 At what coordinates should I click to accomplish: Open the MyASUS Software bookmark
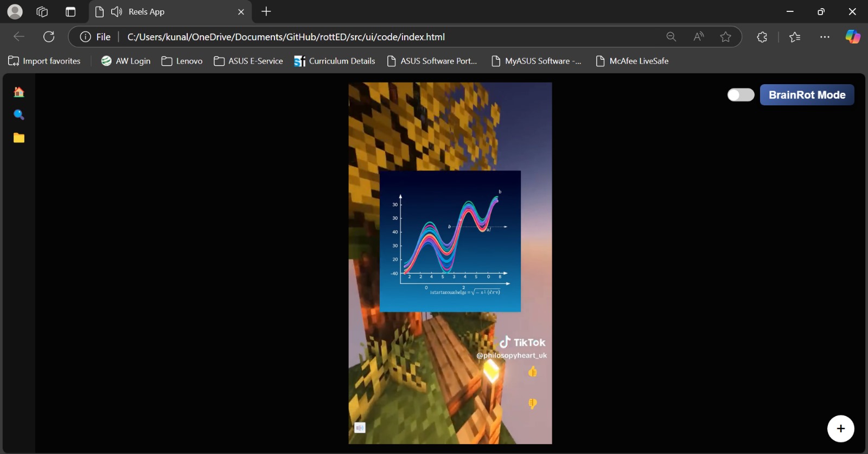coord(536,61)
